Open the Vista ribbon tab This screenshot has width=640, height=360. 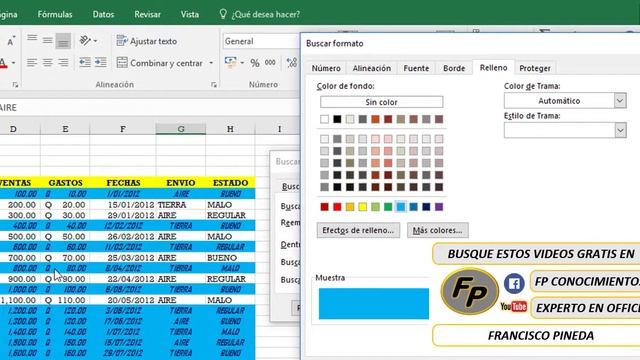tap(190, 14)
